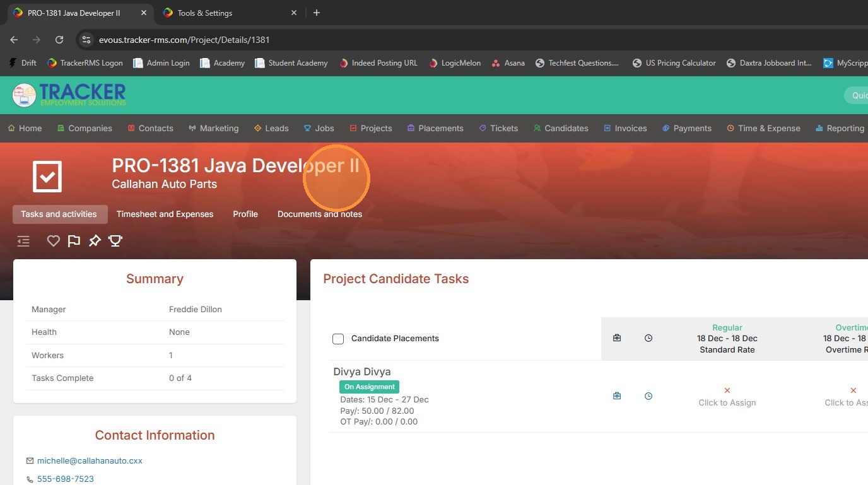Collapse the side panel with indent icon
This screenshot has width=868, height=485.
(23, 241)
